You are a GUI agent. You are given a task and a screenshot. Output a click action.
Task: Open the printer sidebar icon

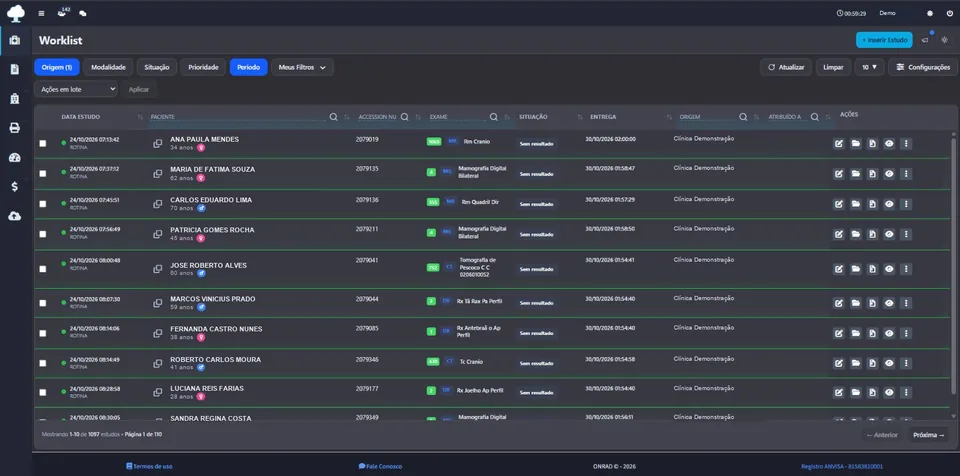(15, 127)
